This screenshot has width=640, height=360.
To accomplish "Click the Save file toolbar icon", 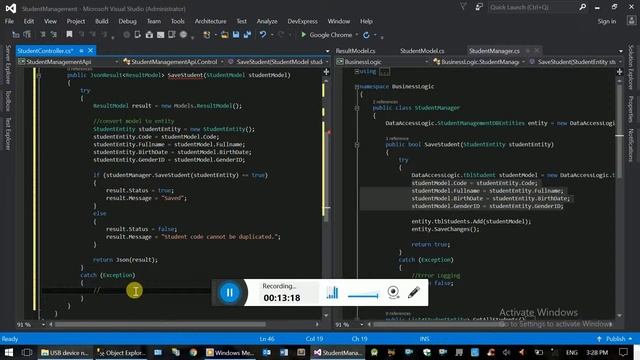I will click(236, 35).
